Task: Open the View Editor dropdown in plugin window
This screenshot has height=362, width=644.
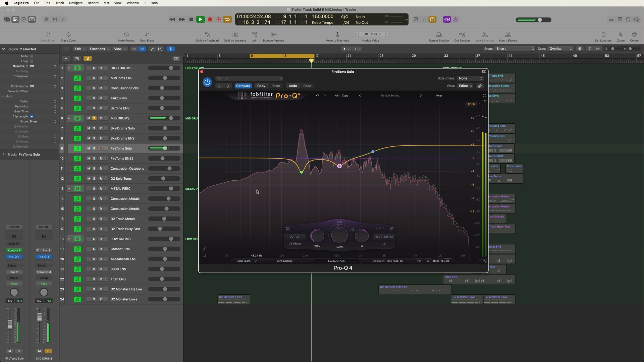Action: pos(465,86)
